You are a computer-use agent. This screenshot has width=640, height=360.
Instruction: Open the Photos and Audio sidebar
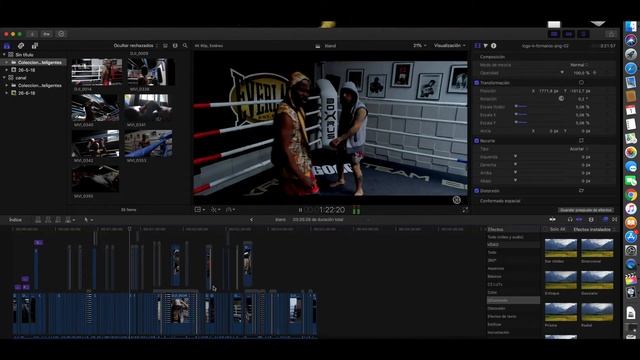pyautogui.click(x=21, y=46)
